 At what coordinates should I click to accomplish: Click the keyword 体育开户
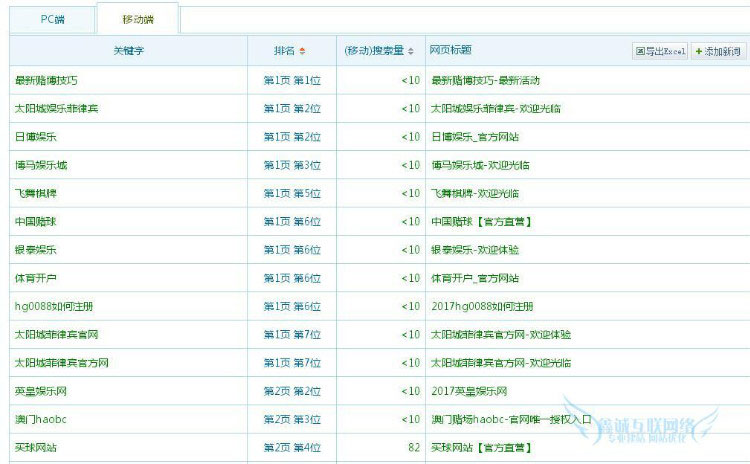click(35, 278)
